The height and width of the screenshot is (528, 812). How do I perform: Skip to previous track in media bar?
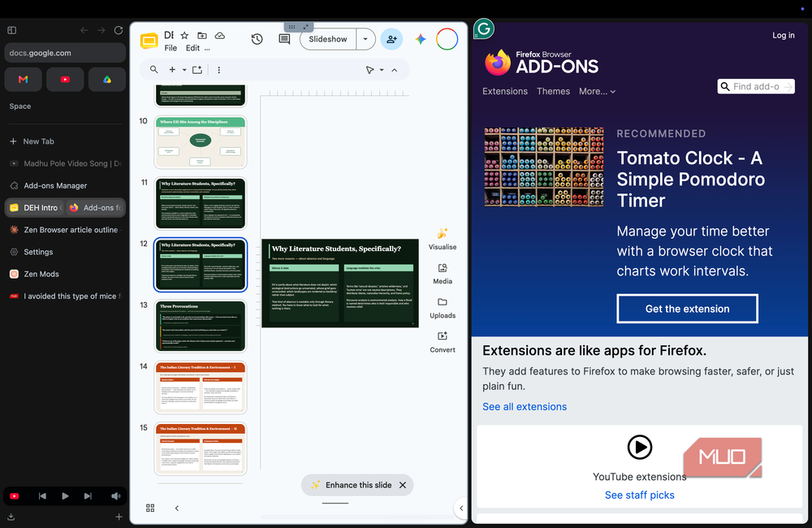tap(42, 496)
